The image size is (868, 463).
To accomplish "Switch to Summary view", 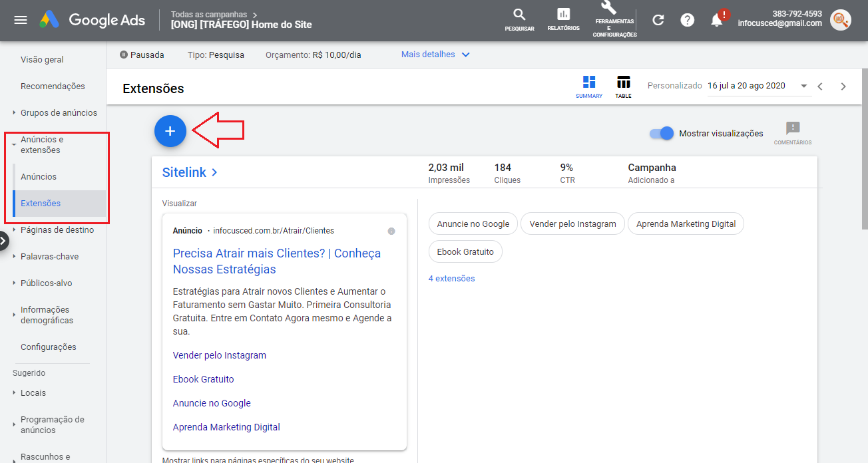I will (589, 87).
